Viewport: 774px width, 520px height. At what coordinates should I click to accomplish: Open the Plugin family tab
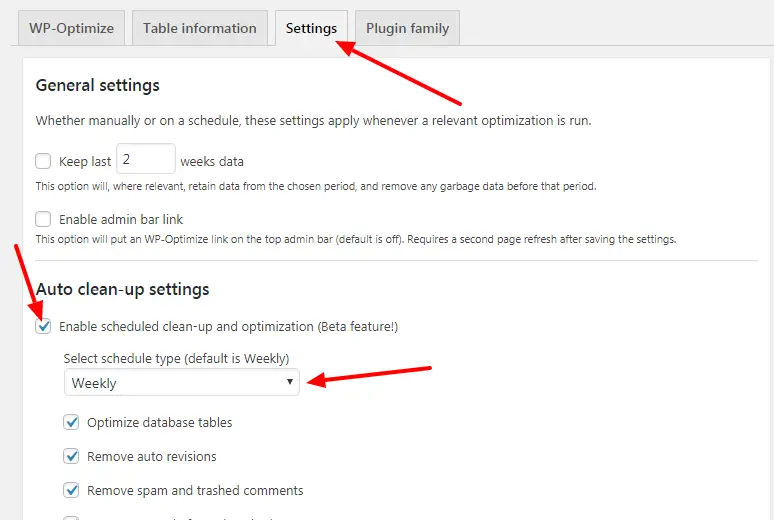[407, 28]
